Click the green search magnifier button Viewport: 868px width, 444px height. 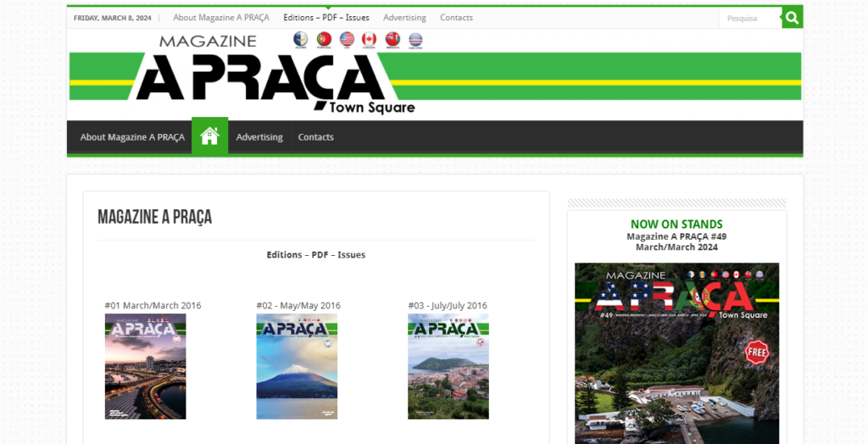pos(793,18)
